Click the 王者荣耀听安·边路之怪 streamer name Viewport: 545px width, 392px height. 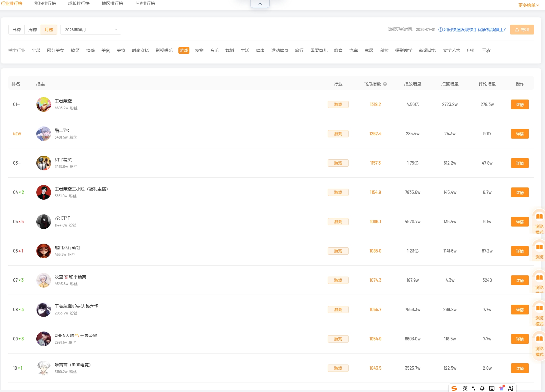pos(76,306)
